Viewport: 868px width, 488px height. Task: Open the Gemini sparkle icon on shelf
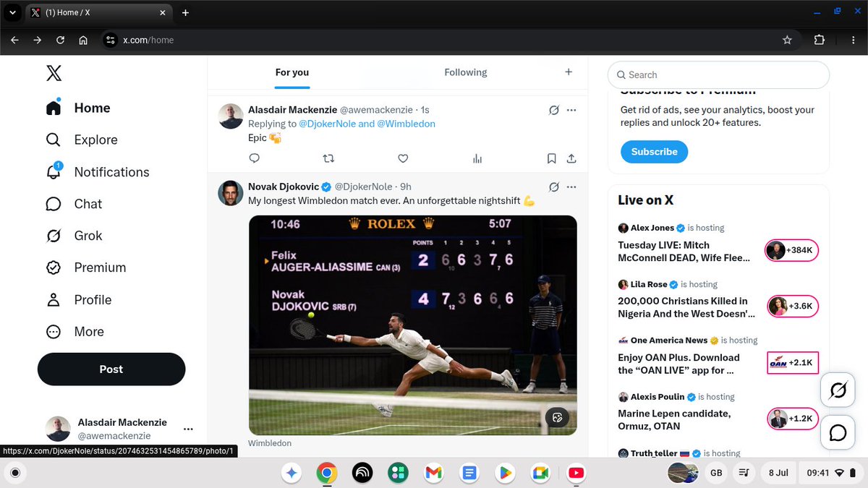tap(292, 473)
